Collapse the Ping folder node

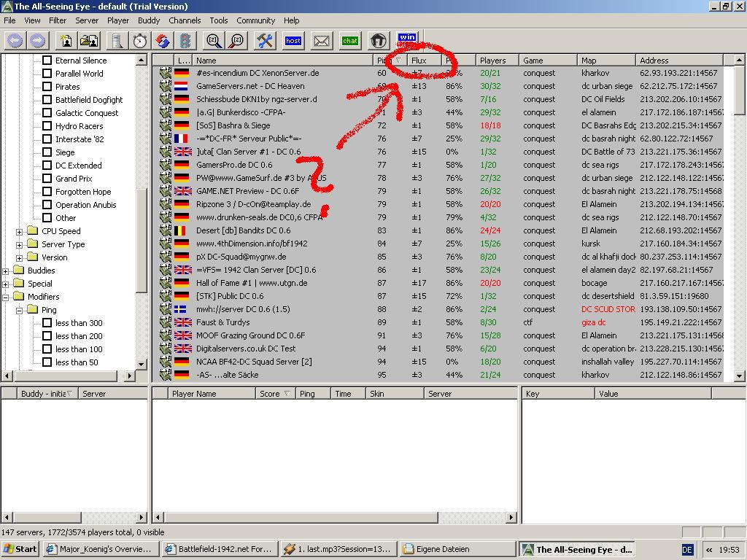(19, 311)
